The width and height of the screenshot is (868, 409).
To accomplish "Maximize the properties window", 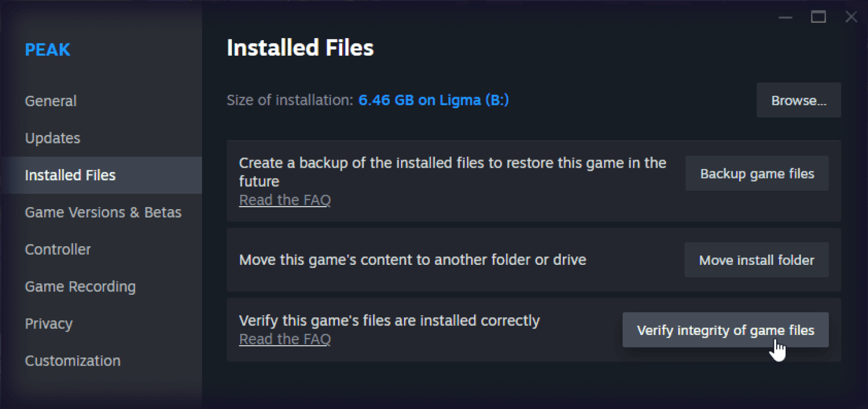I will pyautogui.click(x=818, y=17).
